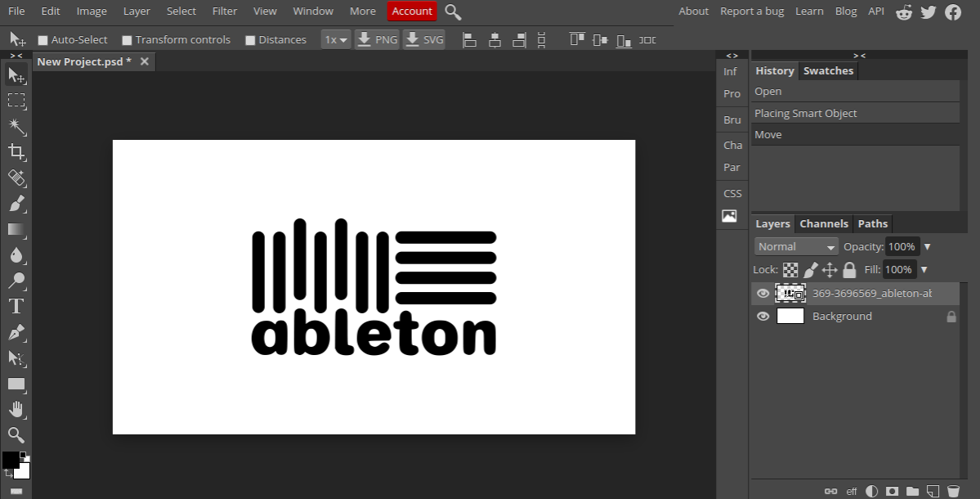Switch to the Paths tab

click(872, 224)
